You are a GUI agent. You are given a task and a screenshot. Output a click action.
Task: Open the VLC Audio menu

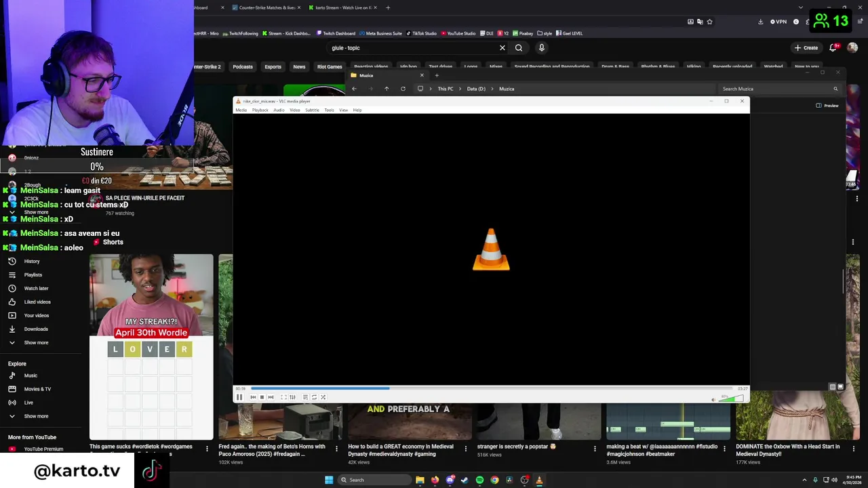point(279,110)
